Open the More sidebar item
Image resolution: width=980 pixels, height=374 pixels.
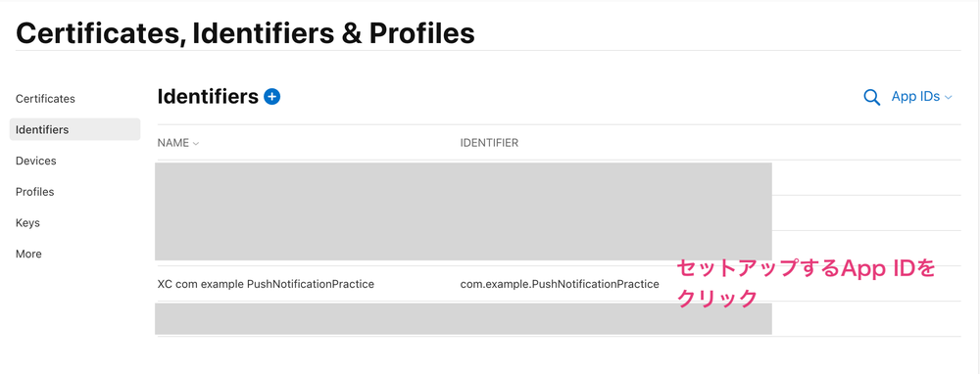tap(28, 255)
